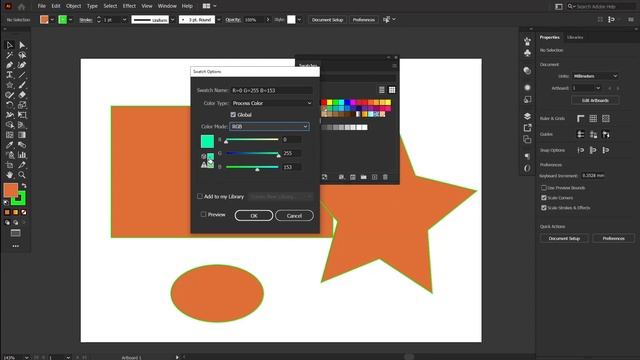The width and height of the screenshot is (640, 360).
Task: Click swap fill and stroke arrows
Action: 24,186
